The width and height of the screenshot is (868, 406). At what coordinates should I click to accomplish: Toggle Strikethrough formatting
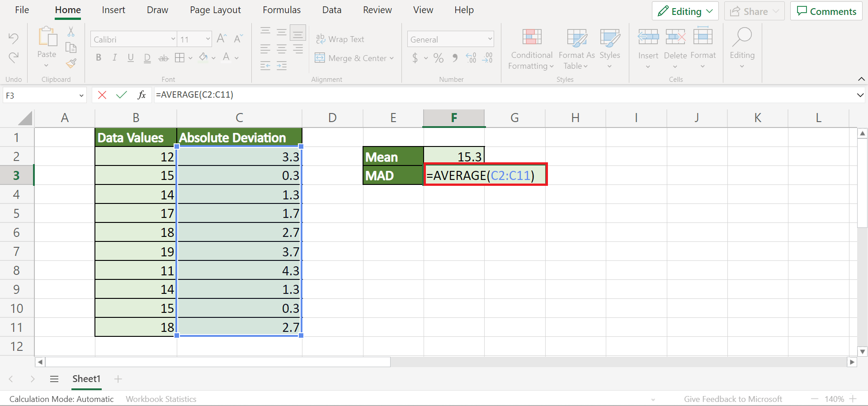pos(163,58)
